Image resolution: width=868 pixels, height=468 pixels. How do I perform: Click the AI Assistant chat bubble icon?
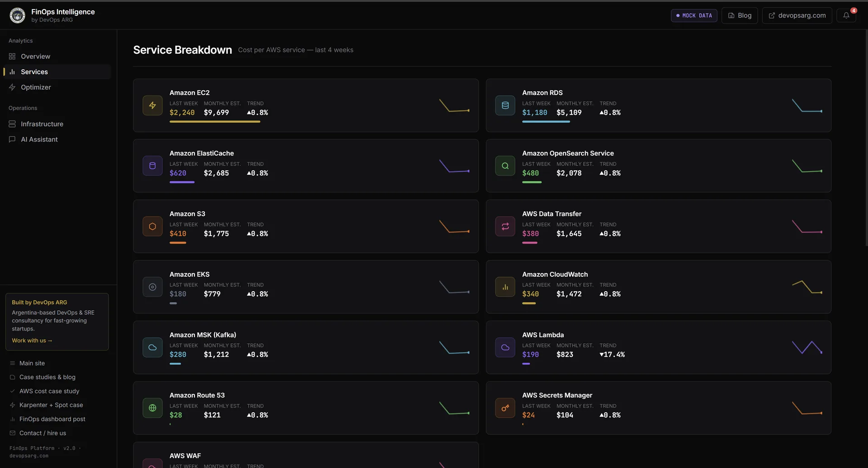[12, 139]
